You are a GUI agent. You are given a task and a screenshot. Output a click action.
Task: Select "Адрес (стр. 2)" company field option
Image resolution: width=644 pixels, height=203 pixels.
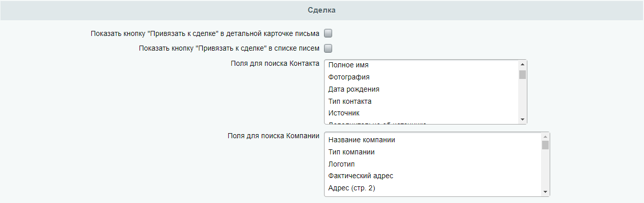click(x=355, y=188)
